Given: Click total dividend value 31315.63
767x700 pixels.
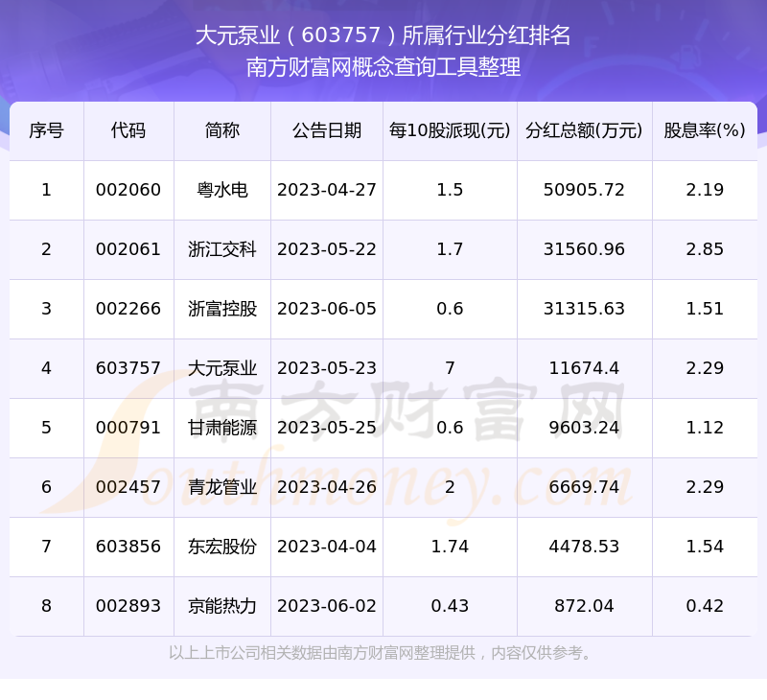Looking at the screenshot, I should click(584, 309).
